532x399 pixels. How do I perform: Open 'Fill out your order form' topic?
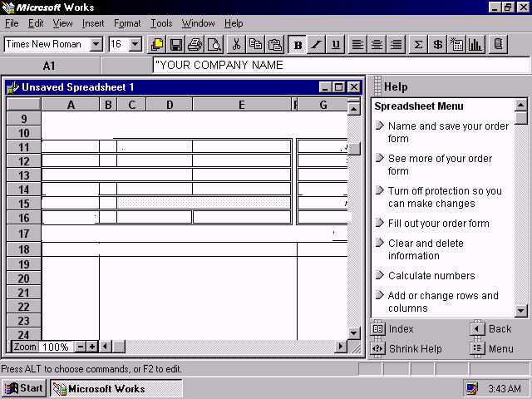click(x=438, y=224)
